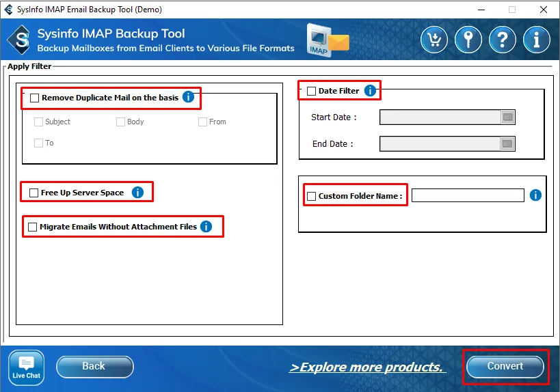
Task: Click info icon beside Remove Duplicate Mail
Action: point(188,97)
